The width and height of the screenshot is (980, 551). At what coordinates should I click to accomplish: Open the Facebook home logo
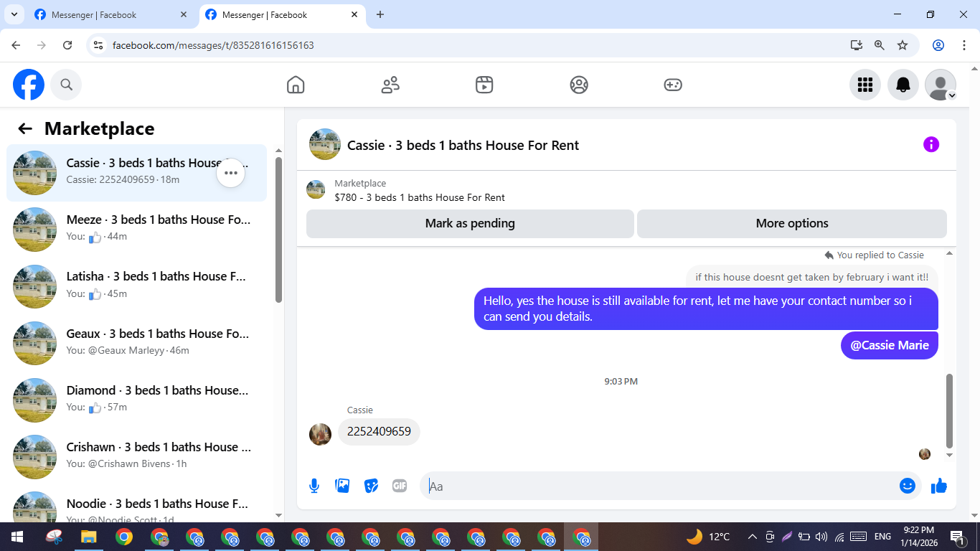(x=29, y=85)
